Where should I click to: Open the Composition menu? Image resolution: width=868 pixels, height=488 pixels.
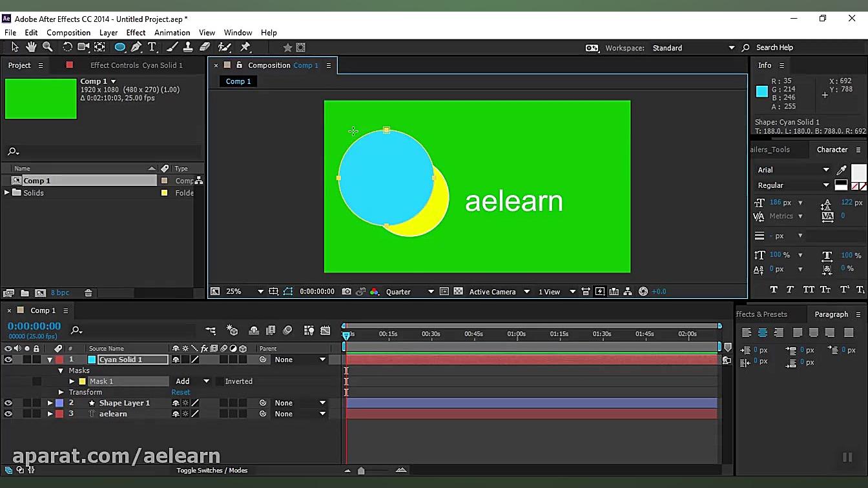(x=68, y=32)
